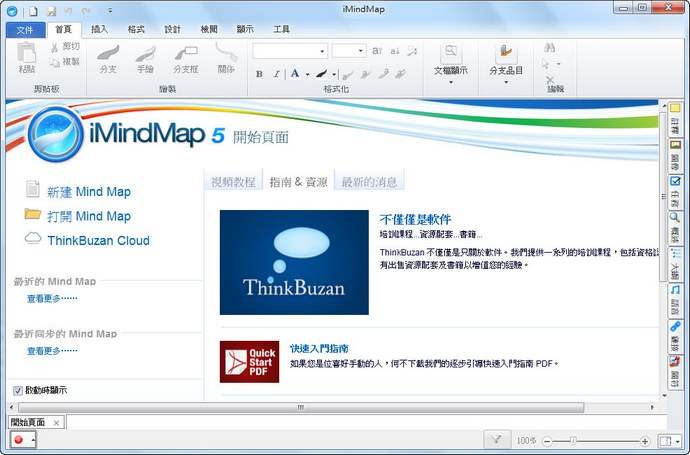Screen dimensions: 690x455
Task: Switch to the 顯示 ribbon tab
Action: 245,29
